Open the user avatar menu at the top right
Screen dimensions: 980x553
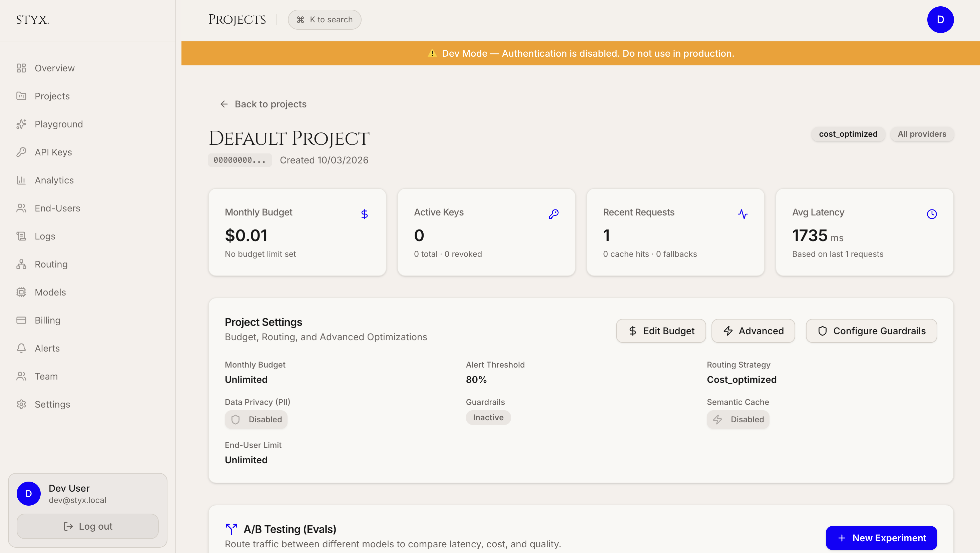pyautogui.click(x=940, y=20)
